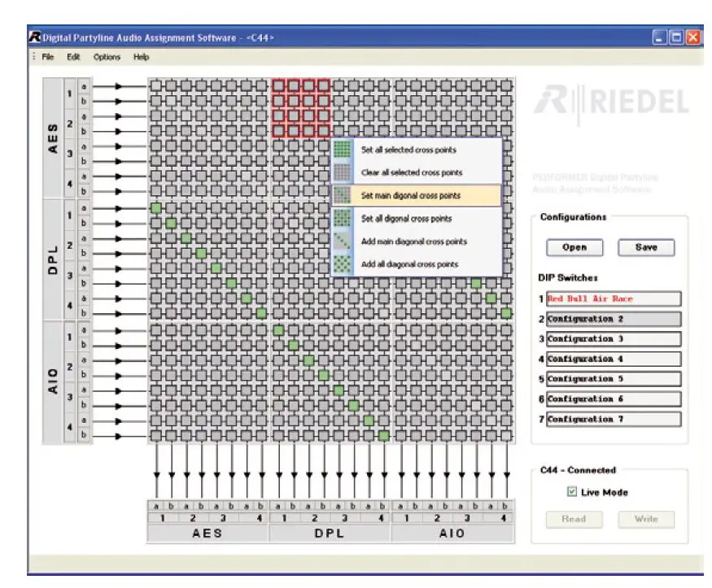Toggle the Live Mode checkbox

[x=572, y=491]
